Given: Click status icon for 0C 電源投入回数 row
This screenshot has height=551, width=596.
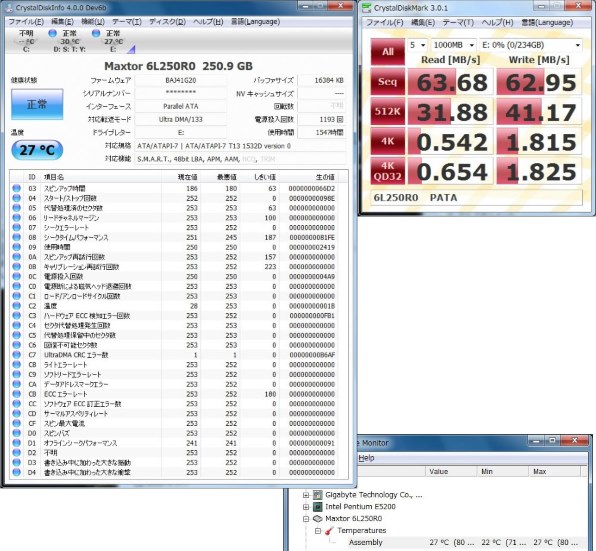Looking at the screenshot, I should point(16,276).
